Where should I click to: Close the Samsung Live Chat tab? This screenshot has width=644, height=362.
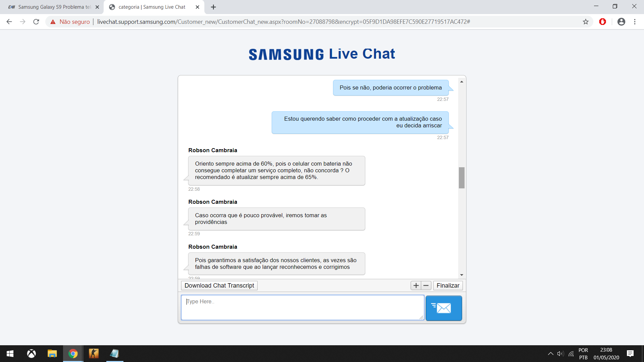coord(198,7)
